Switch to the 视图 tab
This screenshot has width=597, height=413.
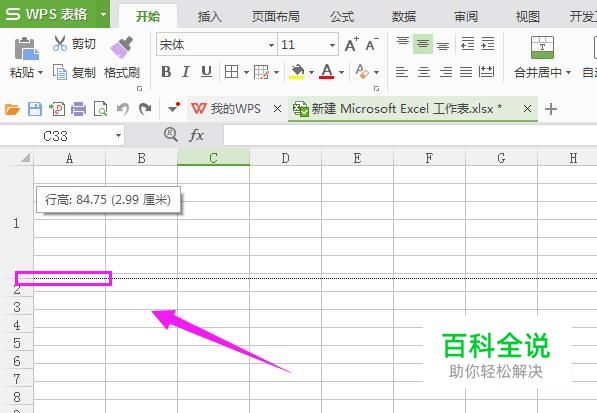pyautogui.click(x=527, y=16)
